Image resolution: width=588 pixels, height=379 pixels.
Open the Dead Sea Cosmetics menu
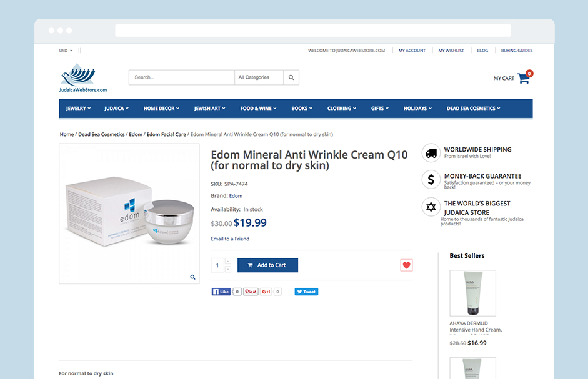point(473,109)
